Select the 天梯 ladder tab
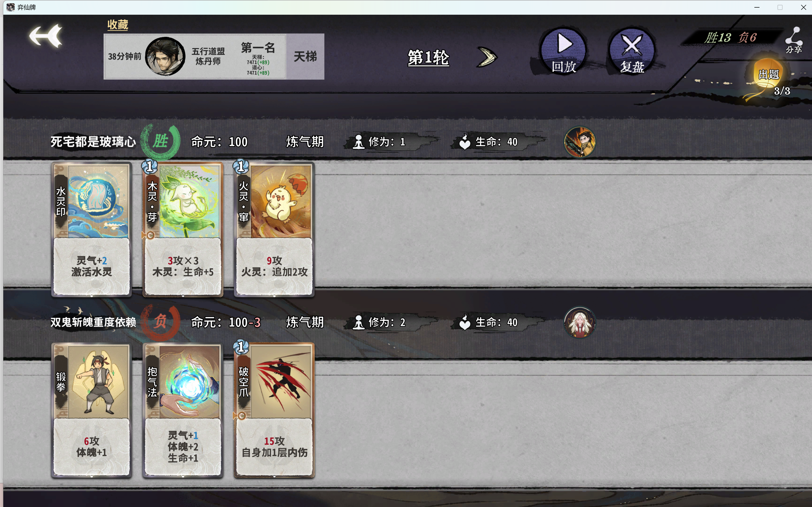Image resolution: width=812 pixels, height=507 pixels. coord(305,56)
